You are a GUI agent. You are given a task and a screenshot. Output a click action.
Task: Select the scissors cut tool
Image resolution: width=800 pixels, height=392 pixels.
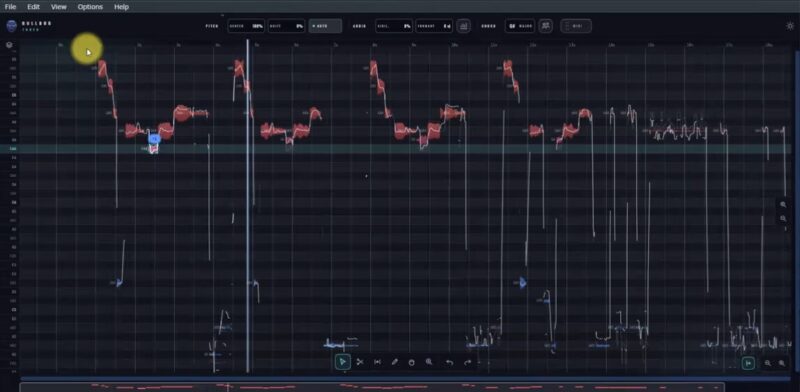pyautogui.click(x=360, y=362)
